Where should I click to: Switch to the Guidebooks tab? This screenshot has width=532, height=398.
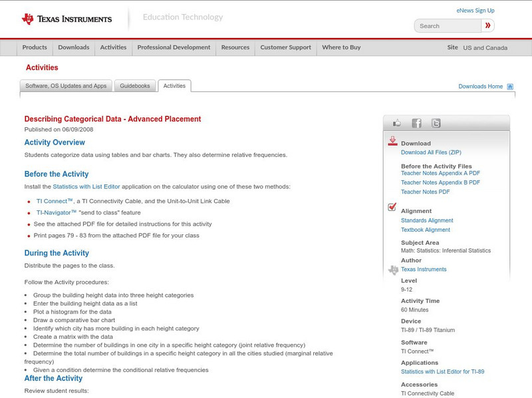(x=136, y=86)
